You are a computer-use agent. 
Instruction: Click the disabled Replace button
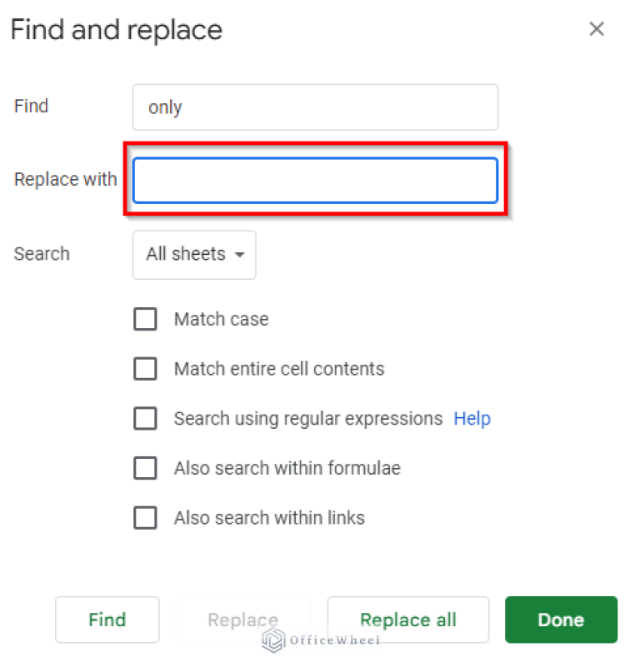click(x=242, y=620)
